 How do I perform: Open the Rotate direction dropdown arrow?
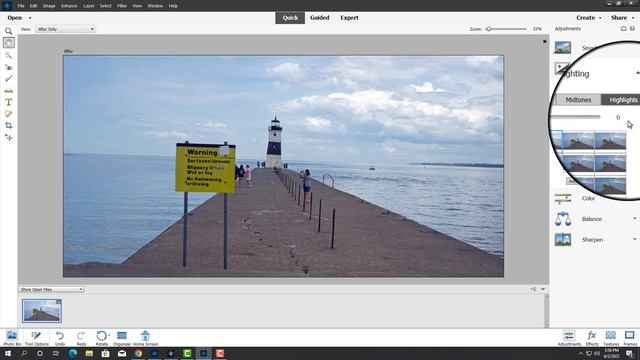[109, 336]
